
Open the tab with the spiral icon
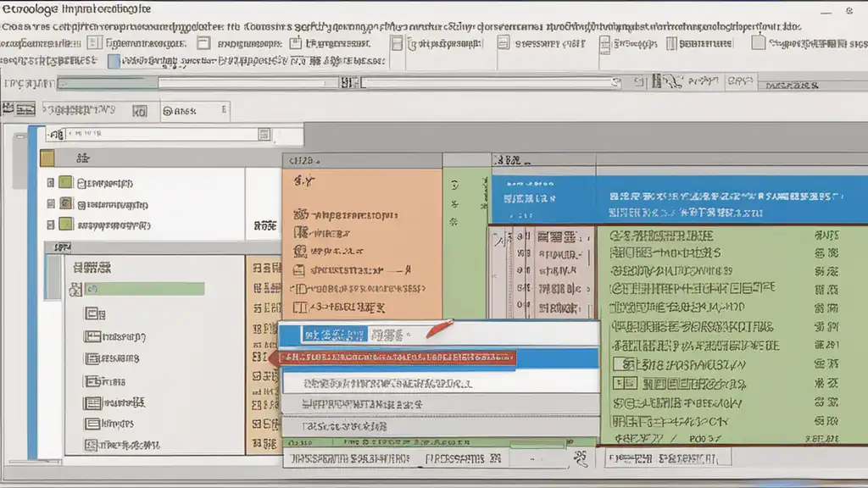tap(194, 111)
